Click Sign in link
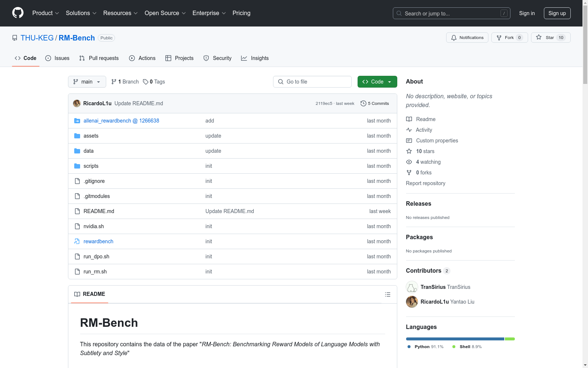Viewport: 588px width, 368px height. 527,13
